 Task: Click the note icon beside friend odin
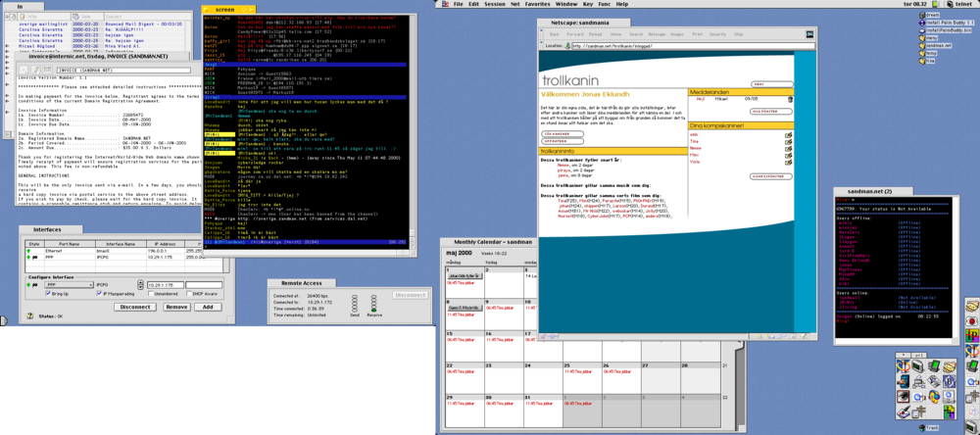point(788,134)
